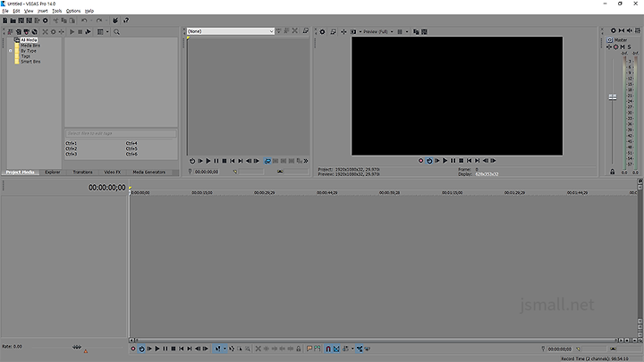Switch to the Video FX tab
Screen dimensions: 644x362
click(112, 172)
